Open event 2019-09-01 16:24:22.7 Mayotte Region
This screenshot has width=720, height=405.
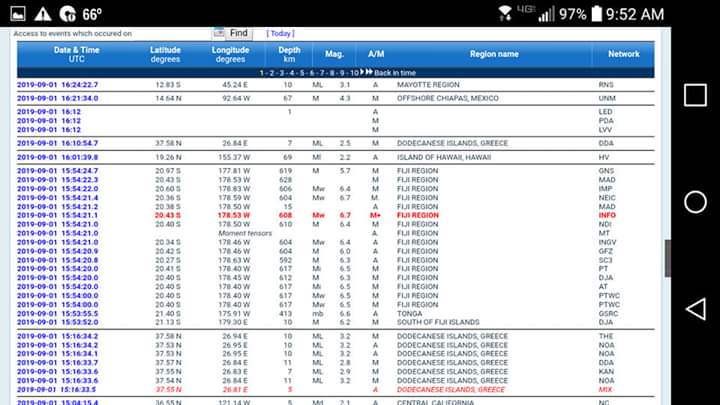tap(57, 85)
